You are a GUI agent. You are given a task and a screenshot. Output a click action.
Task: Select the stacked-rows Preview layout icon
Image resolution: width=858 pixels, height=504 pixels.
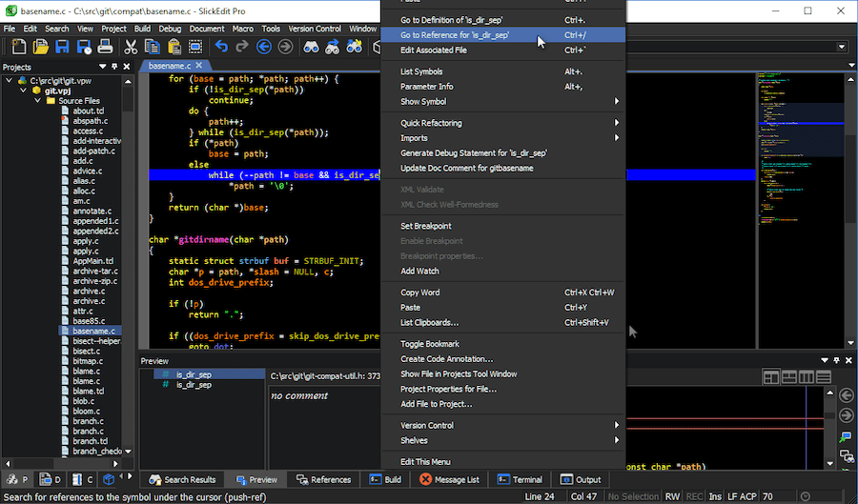[x=824, y=376]
